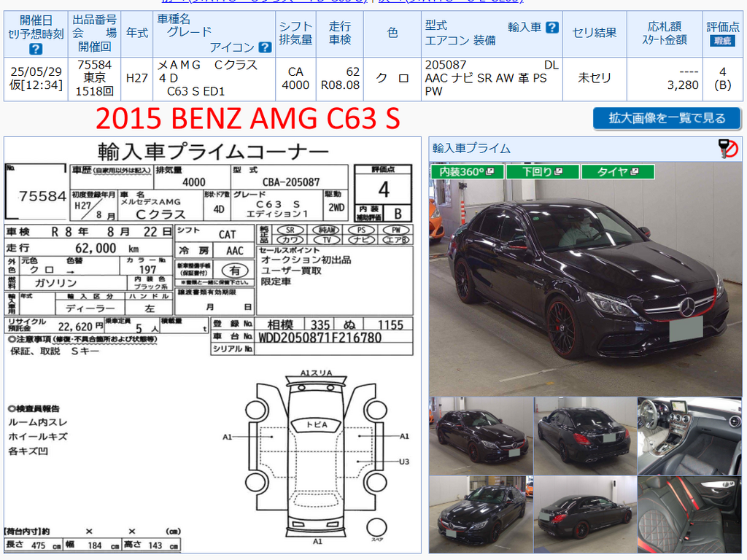Click the 年式 column header

coord(136,34)
